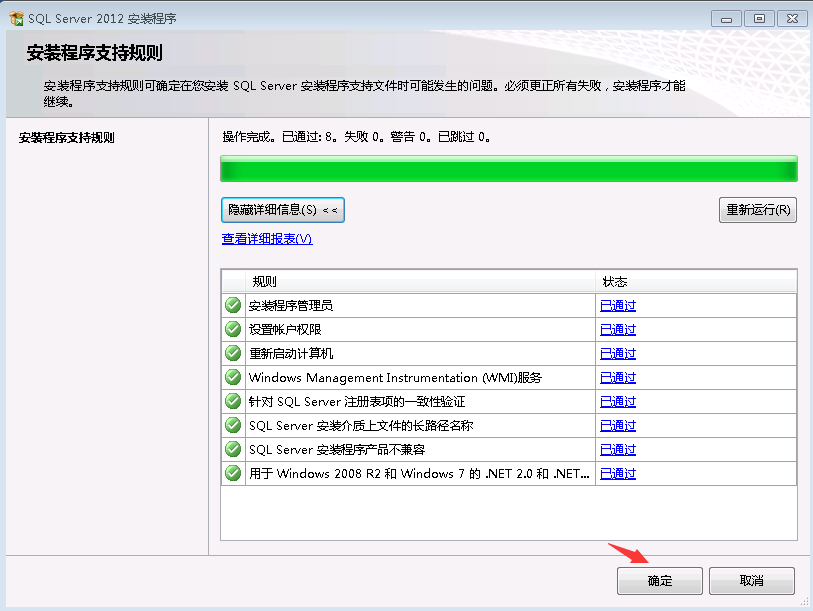Open 已通过 status for WMI服务
The height and width of the screenshot is (611, 813).
618,378
